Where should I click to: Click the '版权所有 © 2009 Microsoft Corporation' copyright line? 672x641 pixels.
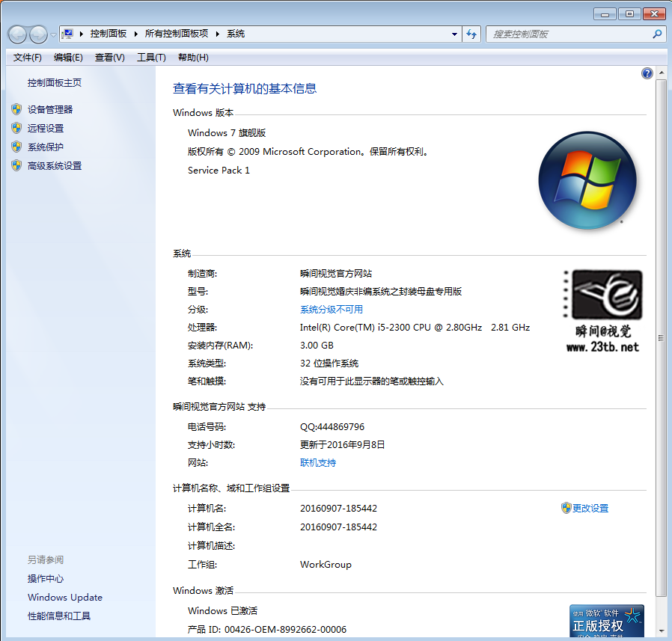pos(308,152)
